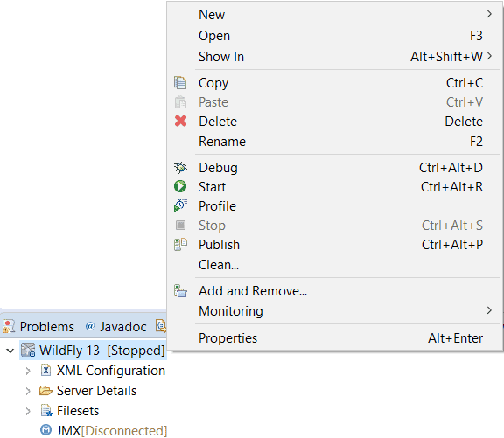Screen dimensions: 504x438
Task: Expand the XML Configuration node
Action: (28, 371)
